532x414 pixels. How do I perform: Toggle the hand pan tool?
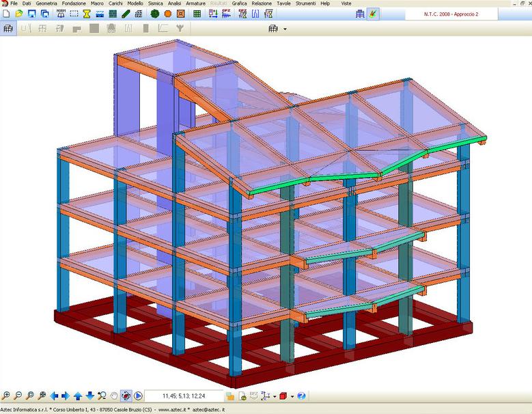pos(114,396)
